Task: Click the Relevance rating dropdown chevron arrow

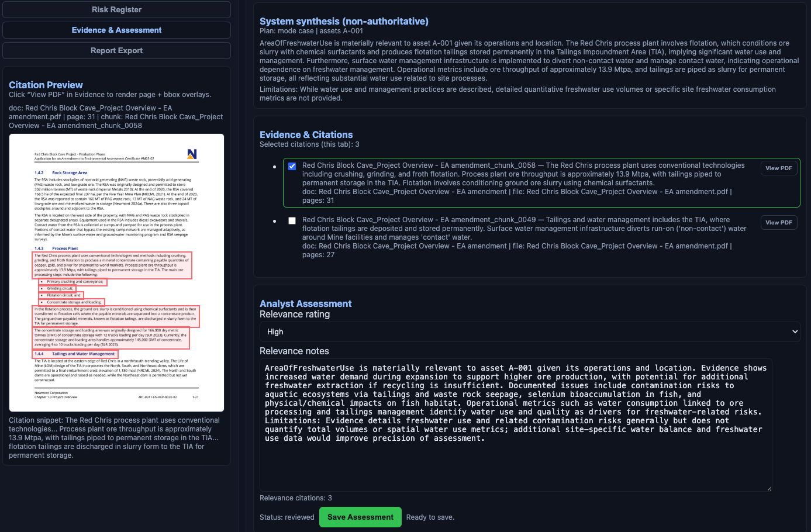Action: click(x=795, y=332)
